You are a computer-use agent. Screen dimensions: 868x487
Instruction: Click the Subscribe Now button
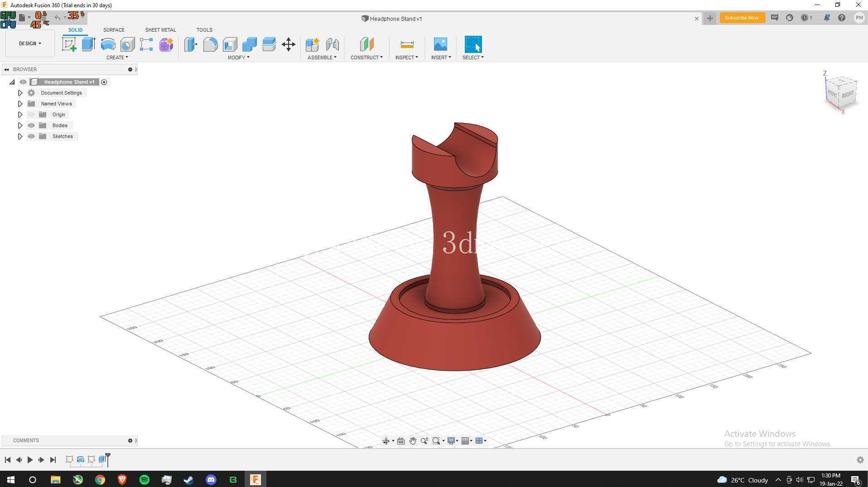[x=742, y=18]
